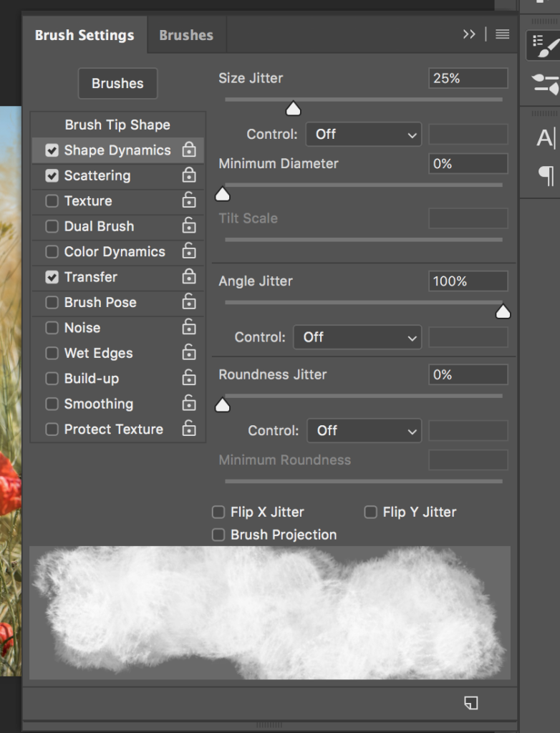
Task: Click the lock icon beside Transfer
Action: (189, 276)
